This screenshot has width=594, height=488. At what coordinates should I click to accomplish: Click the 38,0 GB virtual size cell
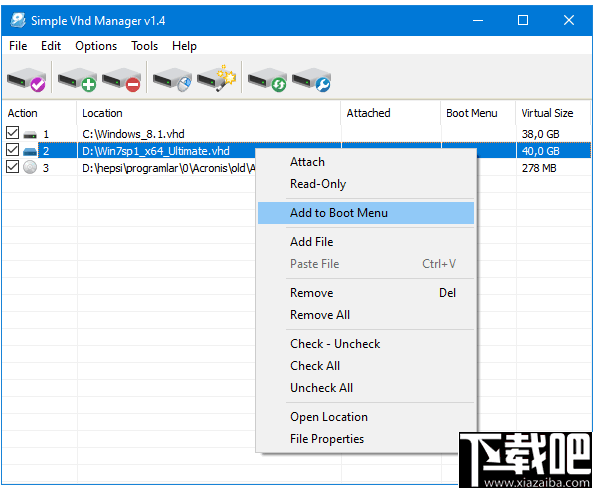pyautogui.click(x=540, y=134)
